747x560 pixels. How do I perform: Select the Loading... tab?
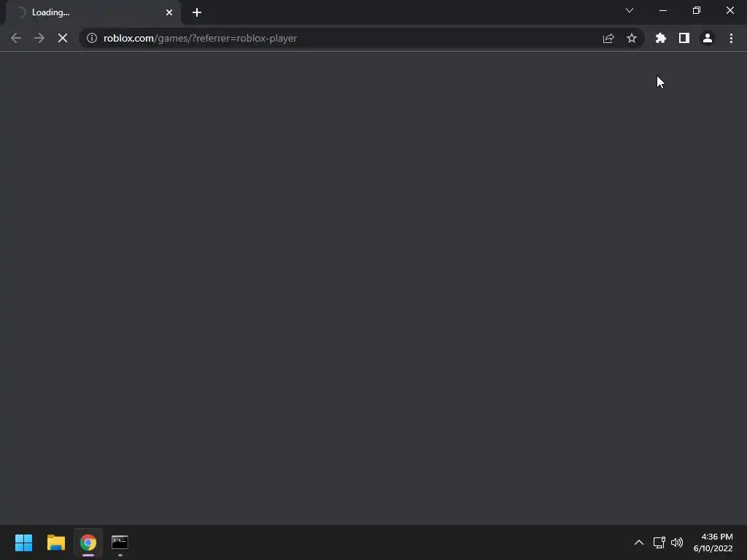93,12
